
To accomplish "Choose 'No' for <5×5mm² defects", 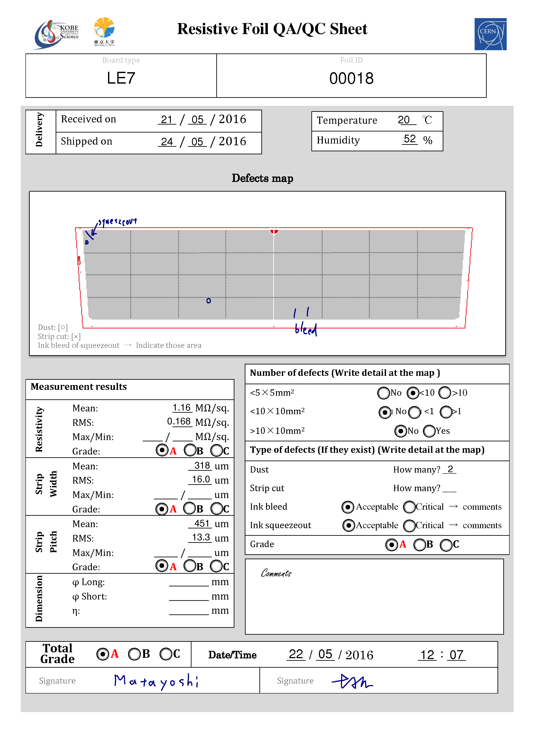I will 383,392.
